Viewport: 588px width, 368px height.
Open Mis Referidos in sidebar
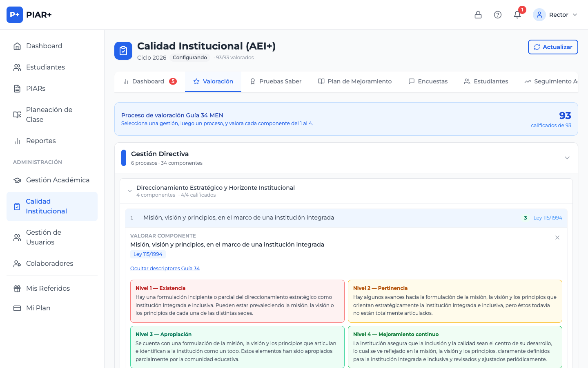[x=52, y=288]
